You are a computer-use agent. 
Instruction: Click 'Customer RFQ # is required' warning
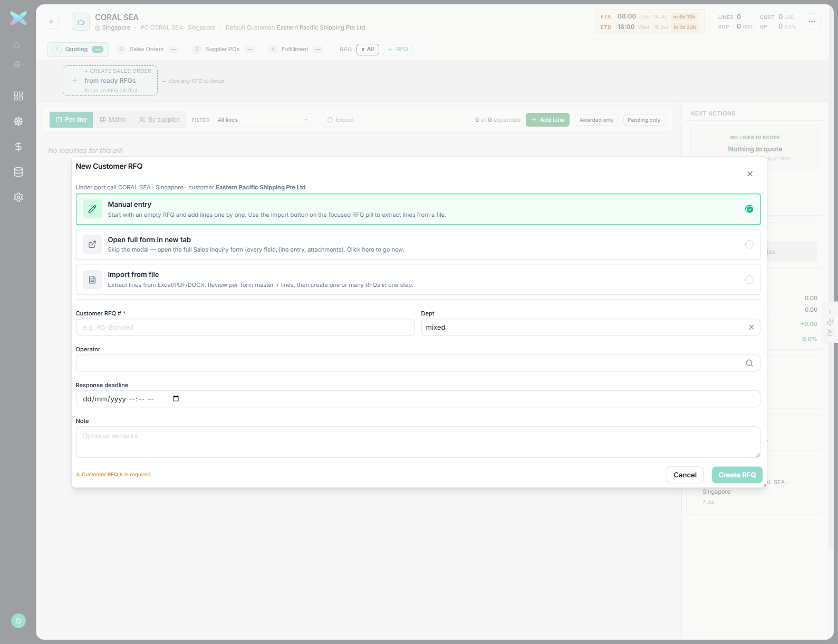coord(113,475)
